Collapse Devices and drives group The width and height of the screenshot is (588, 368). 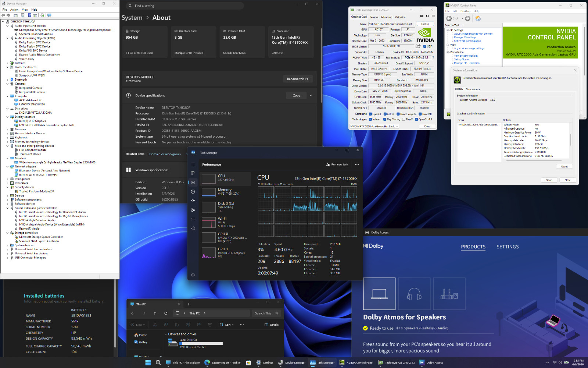(x=166, y=334)
